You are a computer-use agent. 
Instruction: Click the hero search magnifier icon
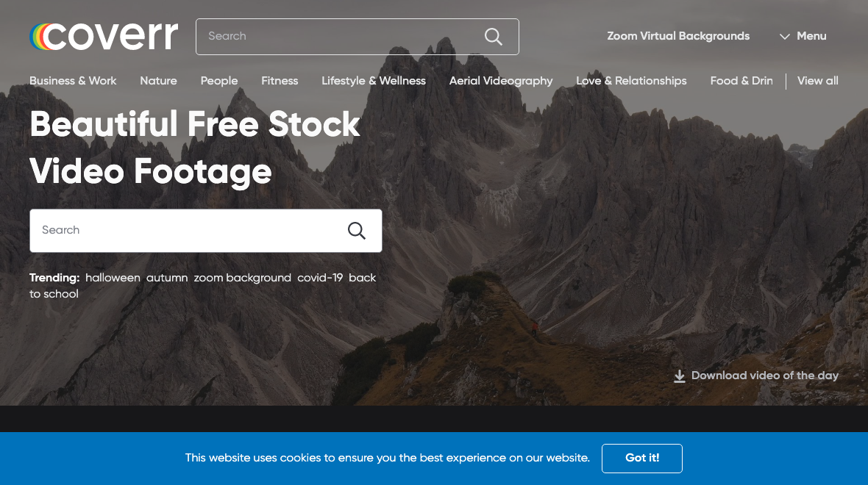[x=357, y=231]
